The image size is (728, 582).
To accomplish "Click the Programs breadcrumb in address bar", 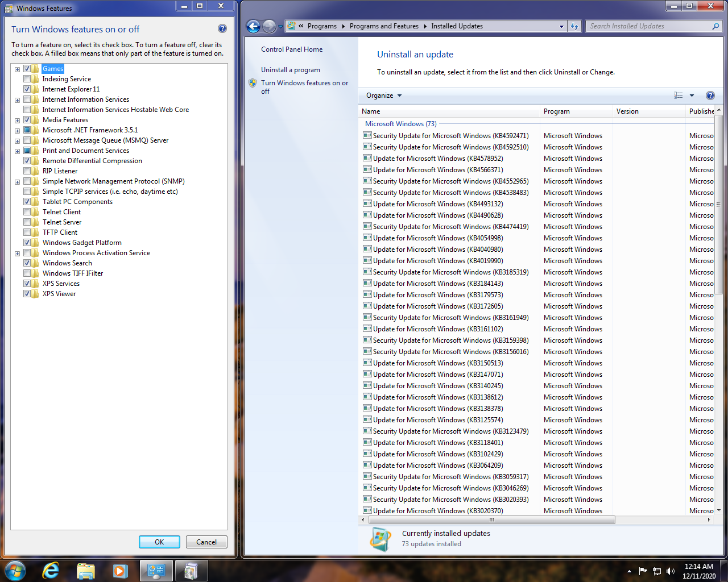I will coord(322,26).
